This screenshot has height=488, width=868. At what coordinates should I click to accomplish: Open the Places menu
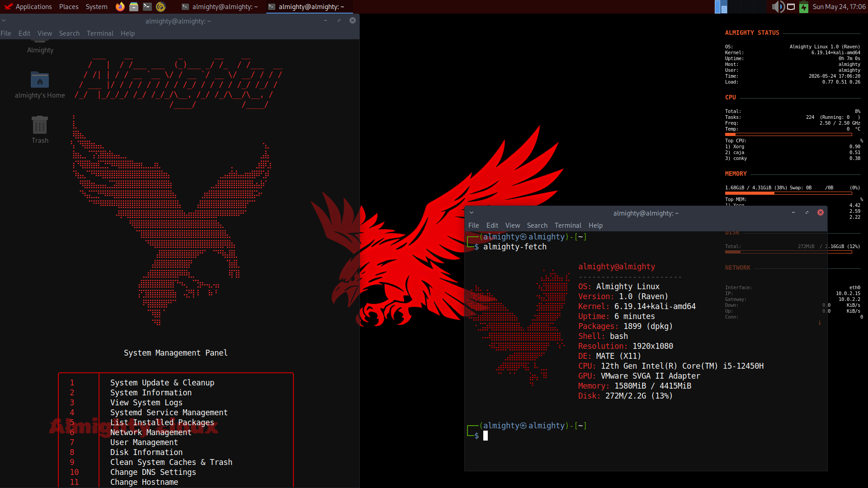(69, 6)
